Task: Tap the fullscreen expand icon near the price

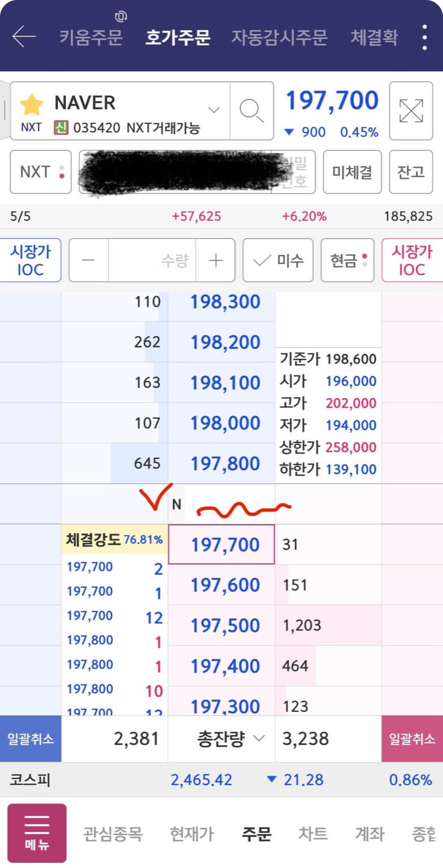Action: (411, 111)
